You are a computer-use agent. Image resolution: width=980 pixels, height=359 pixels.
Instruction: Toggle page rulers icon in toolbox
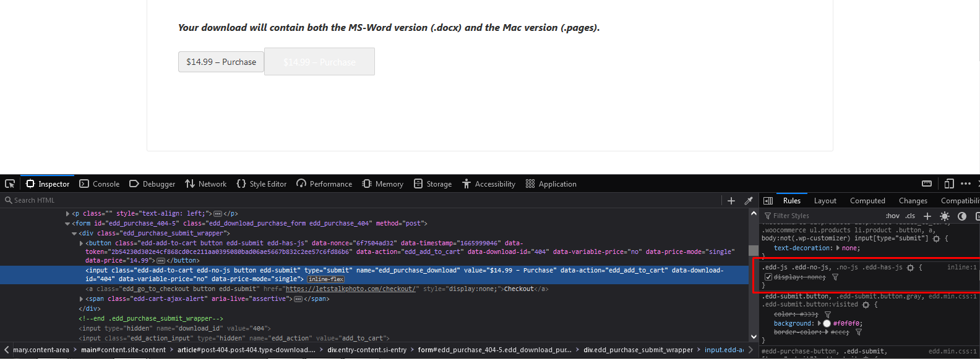coord(927,184)
